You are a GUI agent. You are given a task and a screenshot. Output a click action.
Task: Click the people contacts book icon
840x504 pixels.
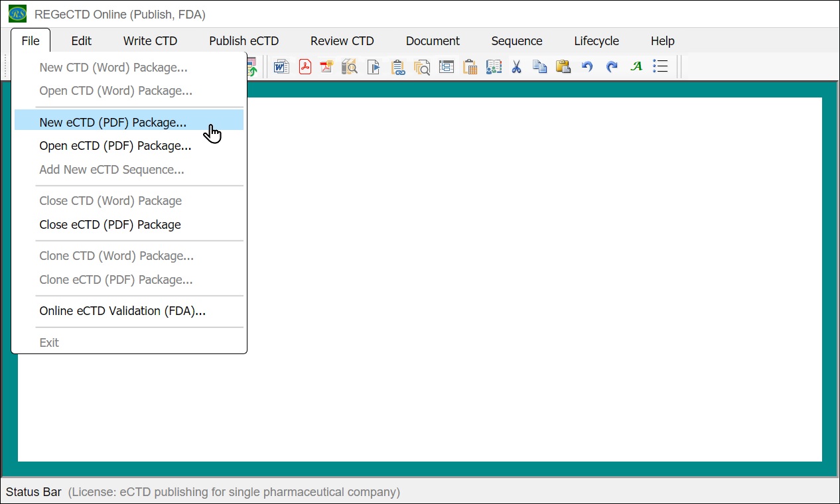pos(494,66)
